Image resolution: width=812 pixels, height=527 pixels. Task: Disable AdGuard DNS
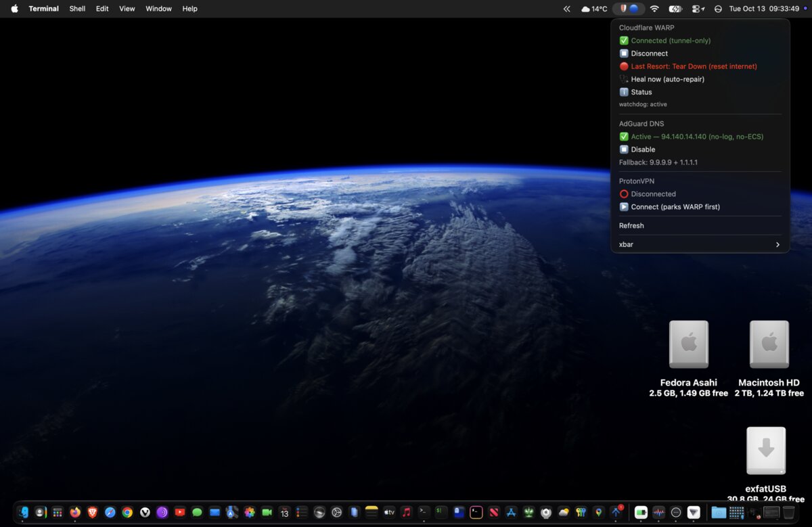point(700,150)
